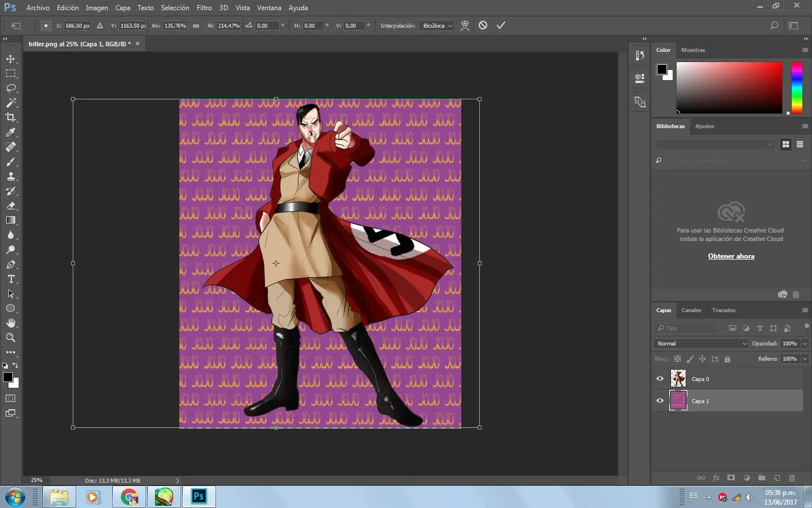Select the Pen tool
Image resolution: width=812 pixels, height=508 pixels.
(11, 264)
